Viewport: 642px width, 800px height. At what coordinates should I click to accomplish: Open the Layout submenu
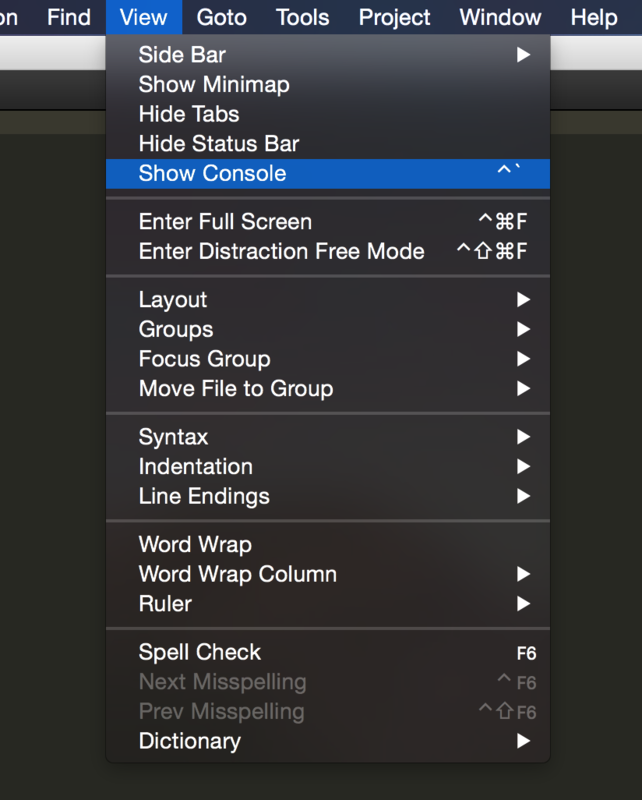point(173,300)
